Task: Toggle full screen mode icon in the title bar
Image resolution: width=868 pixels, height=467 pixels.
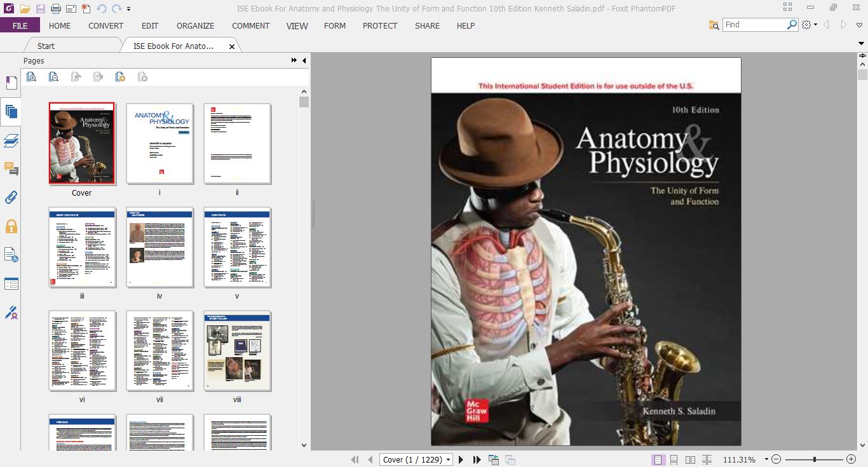Action: 788,8
